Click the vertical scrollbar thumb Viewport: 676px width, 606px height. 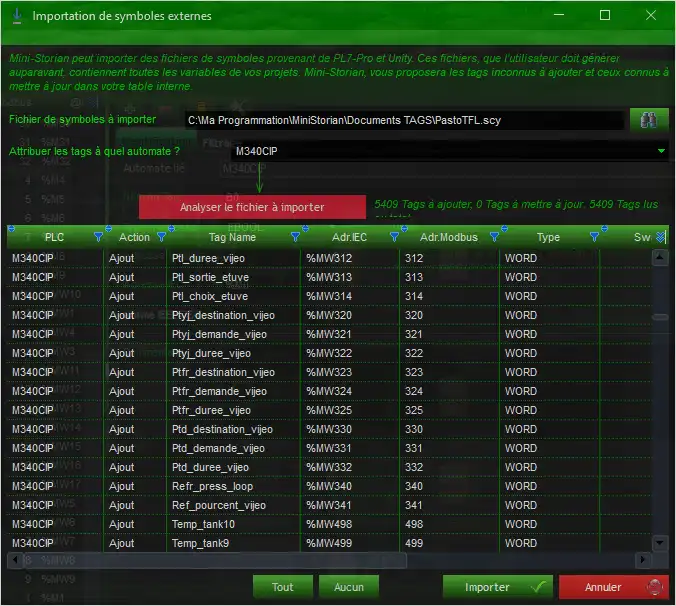coord(660,317)
